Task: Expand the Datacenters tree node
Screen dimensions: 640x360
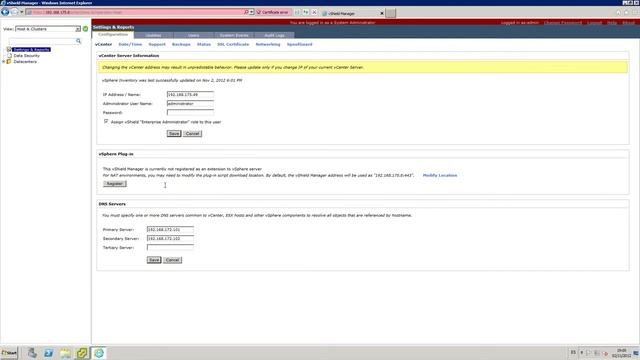Action: [x=4, y=62]
